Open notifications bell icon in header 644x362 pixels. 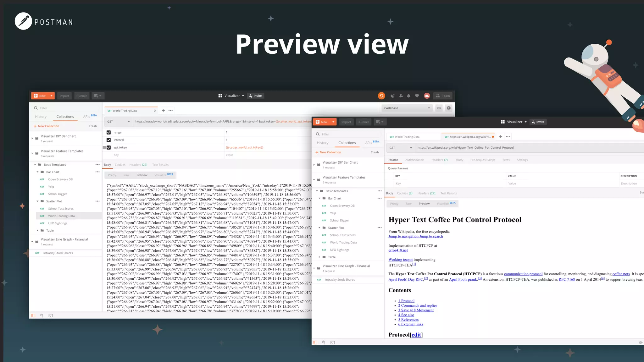point(408,96)
